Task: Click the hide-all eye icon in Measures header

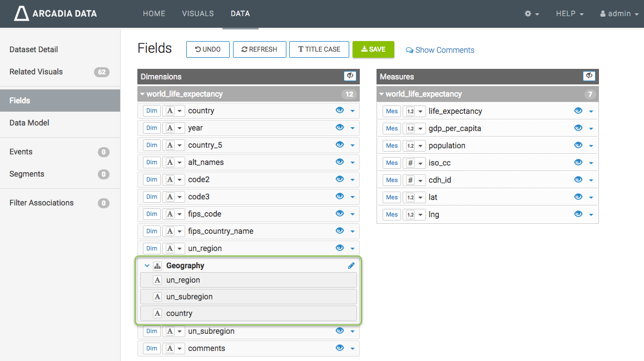Action: point(589,76)
